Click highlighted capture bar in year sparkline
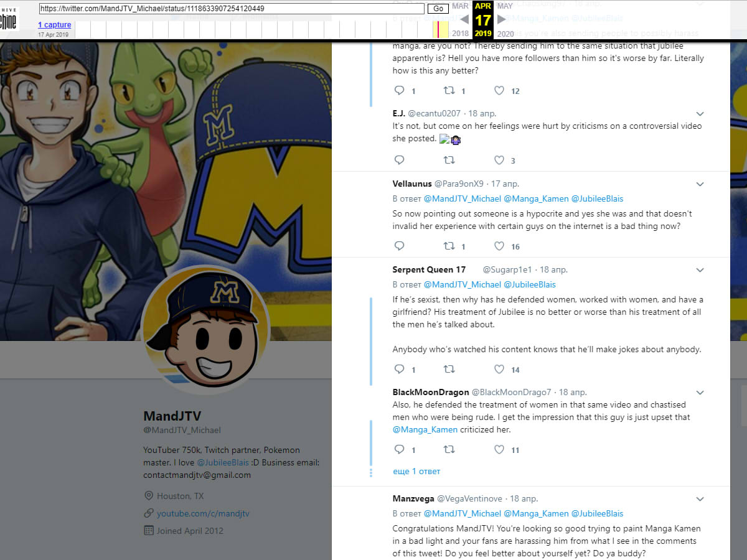 pyautogui.click(x=438, y=29)
